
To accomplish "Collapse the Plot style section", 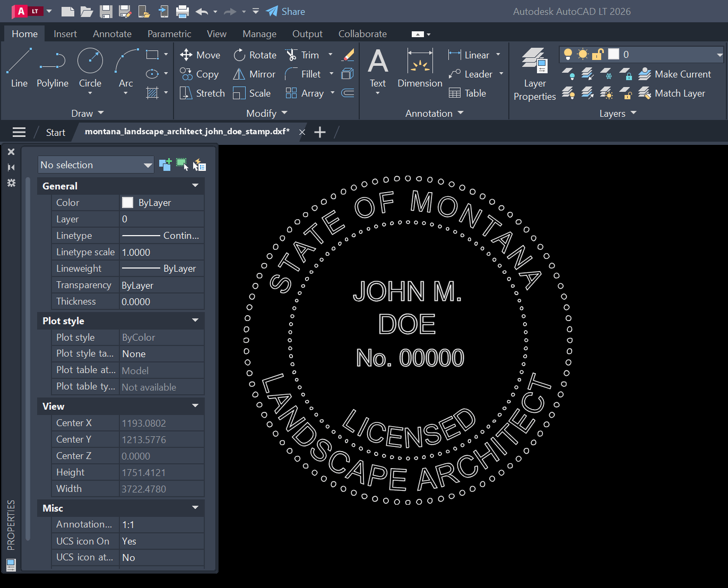I will [x=195, y=321].
